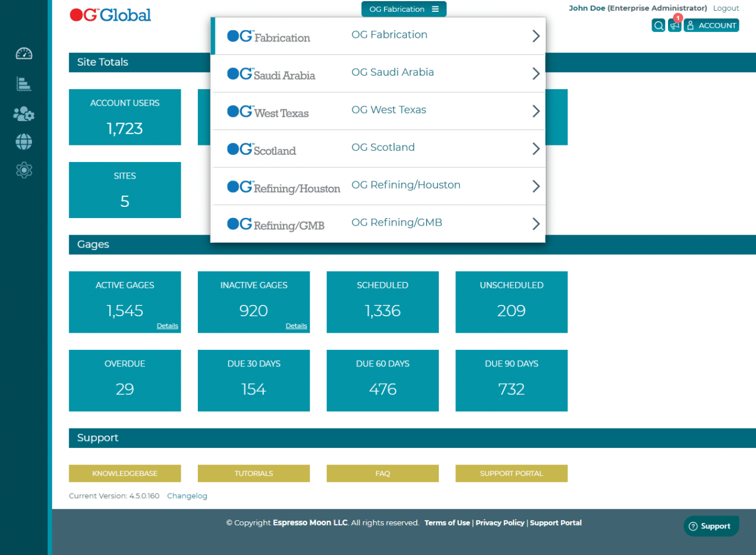The height and width of the screenshot is (555, 756).
Task: Click the Knowledgebase button
Action: [x=125, y=473]
